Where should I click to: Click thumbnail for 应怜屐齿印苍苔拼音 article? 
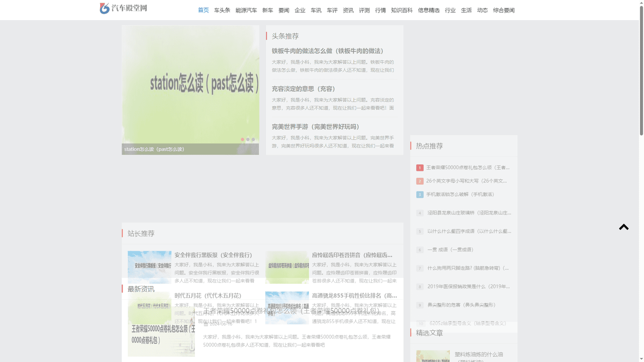tap(287, 267)
